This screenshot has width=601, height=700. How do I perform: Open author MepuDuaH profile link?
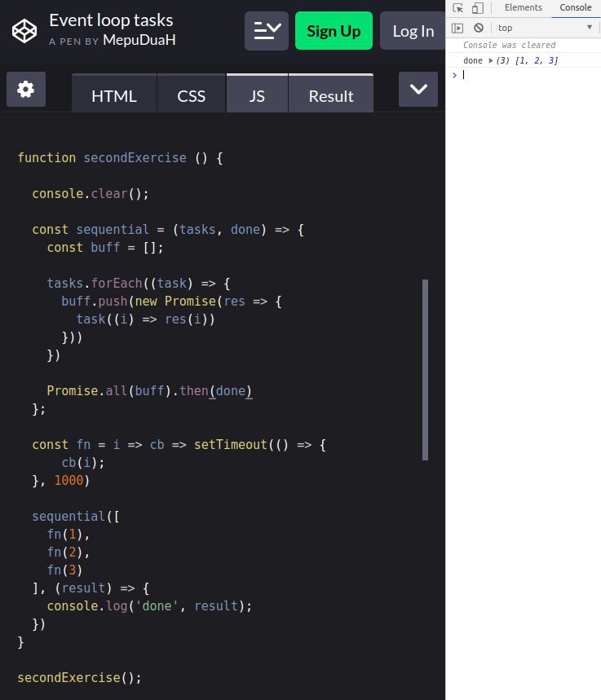[139, 40]
